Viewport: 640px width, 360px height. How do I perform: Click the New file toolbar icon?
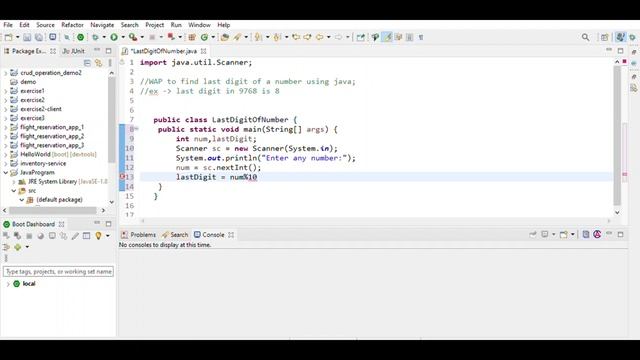[x=8, y=37]
